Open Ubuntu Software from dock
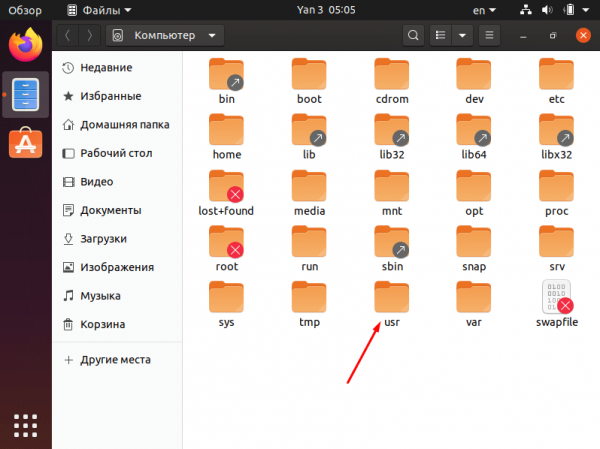Viewport: 600px width, 449px height. pos(25,143)
